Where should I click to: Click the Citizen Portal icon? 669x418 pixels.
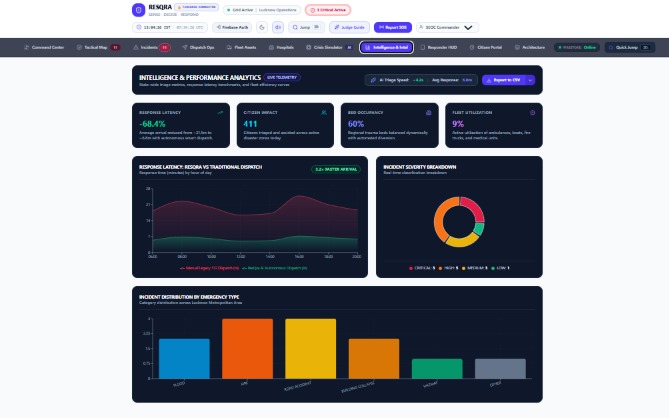(x=472, y=47)
